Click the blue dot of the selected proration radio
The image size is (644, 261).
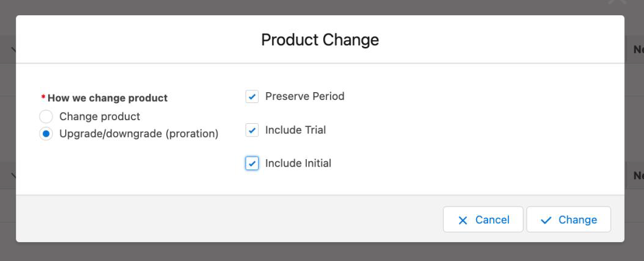click(46, 134)
